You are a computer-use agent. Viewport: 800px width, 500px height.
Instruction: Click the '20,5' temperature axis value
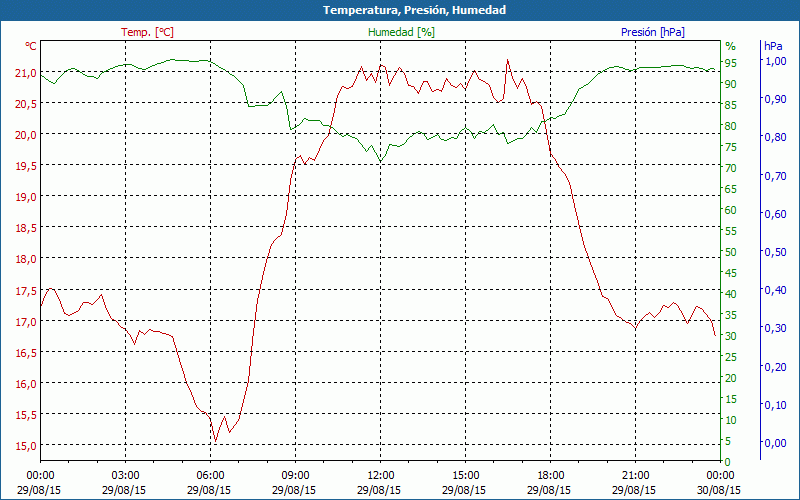pyautogui.click(x=26, y=104)
